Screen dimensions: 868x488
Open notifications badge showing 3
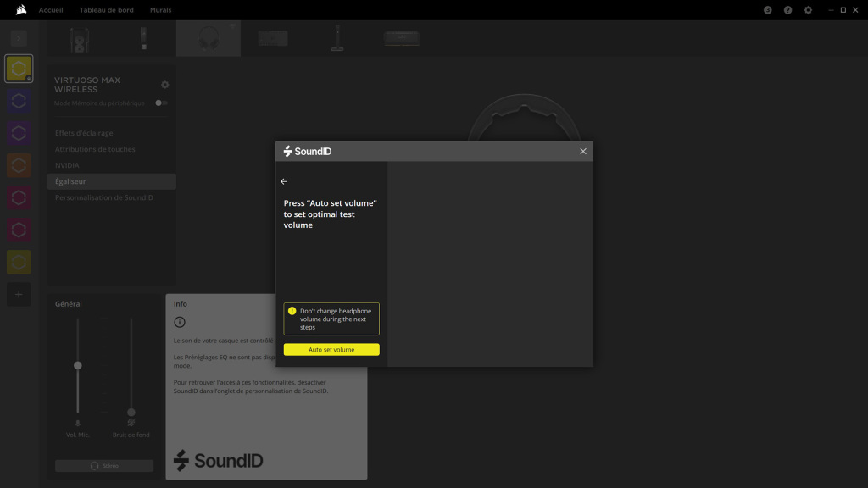click(767, 10)
